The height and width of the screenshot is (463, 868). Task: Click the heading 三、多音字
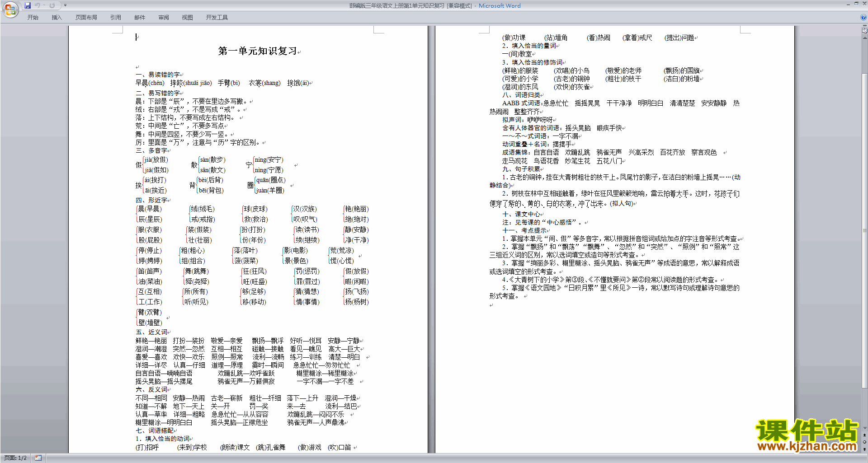[x=151, y=150]
